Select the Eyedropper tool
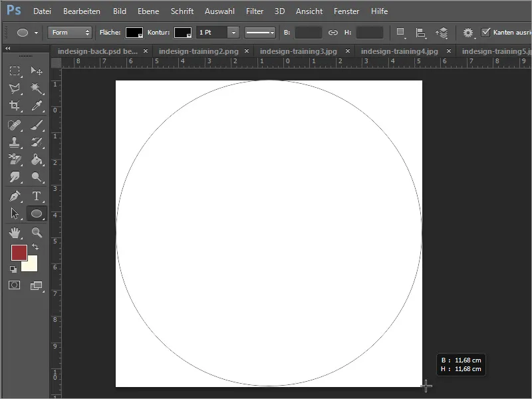 [37, 106]
